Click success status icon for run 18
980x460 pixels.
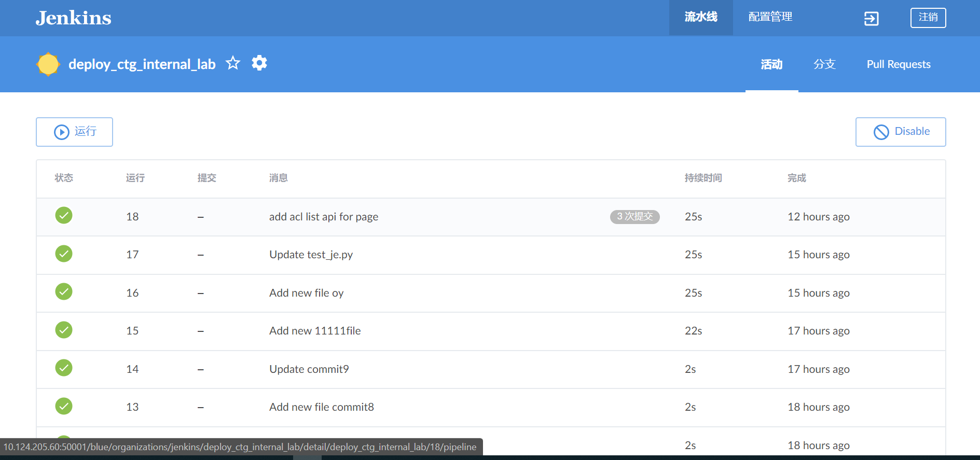tap(64, 215)
